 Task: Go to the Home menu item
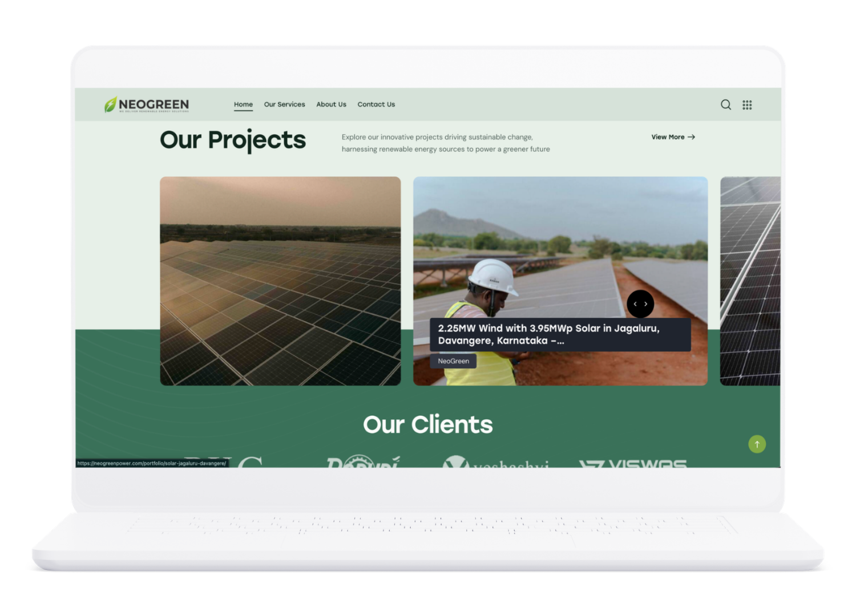pos(243,104)
